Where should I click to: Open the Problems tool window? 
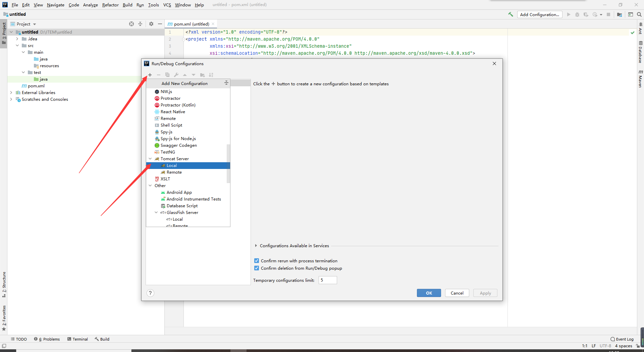(47, 339)
